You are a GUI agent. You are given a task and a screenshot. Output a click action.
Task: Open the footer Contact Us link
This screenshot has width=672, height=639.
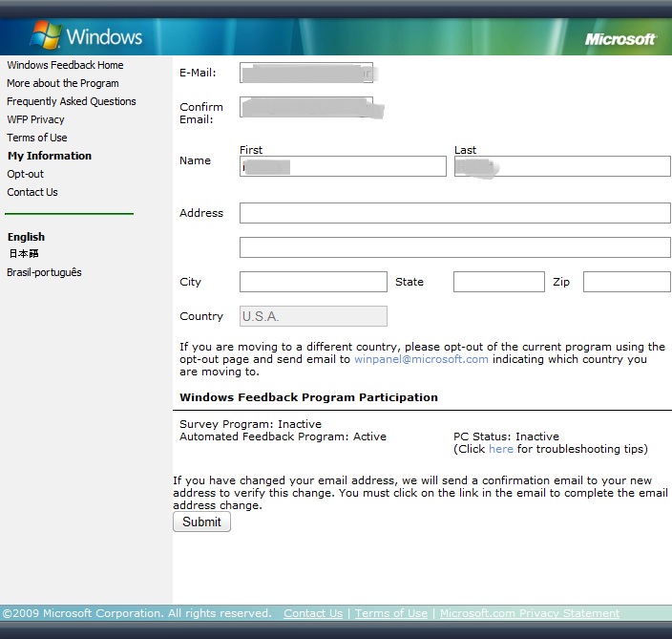tap(313, 613)
